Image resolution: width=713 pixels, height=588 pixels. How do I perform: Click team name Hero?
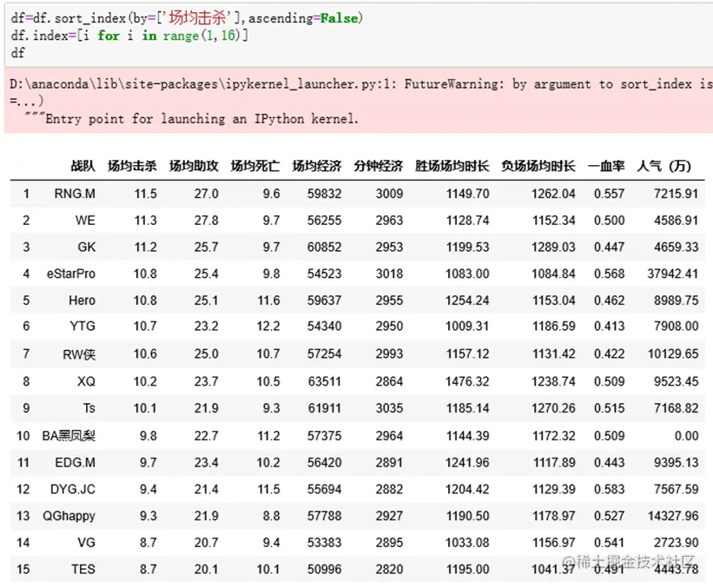pyautogui.click(x=82, y=301)
